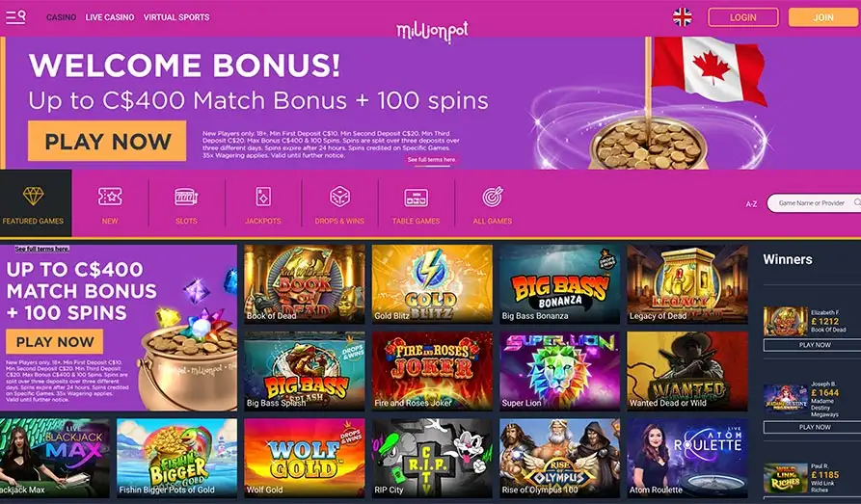Select the UK flag language icon
Viewport: 861px width, 504px height.
tap(683, 17)
